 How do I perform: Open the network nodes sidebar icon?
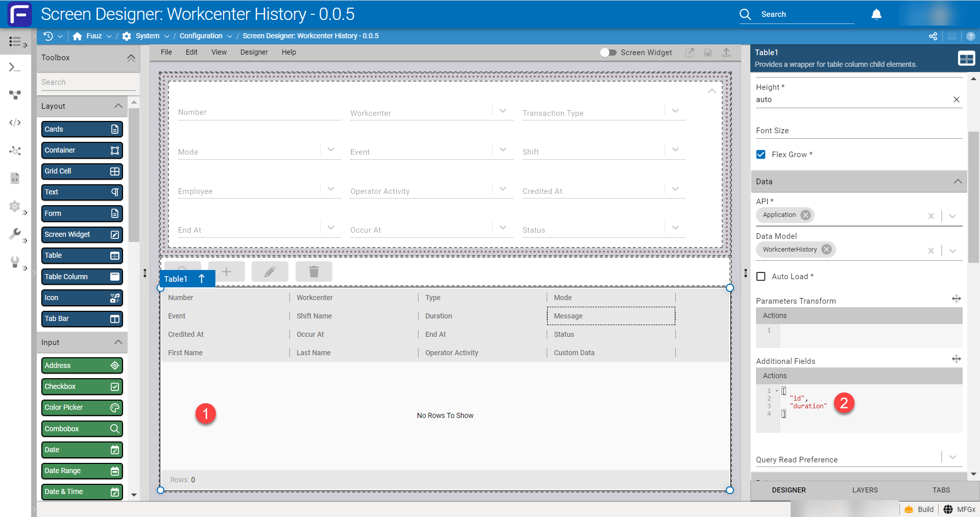pos(15,151)
